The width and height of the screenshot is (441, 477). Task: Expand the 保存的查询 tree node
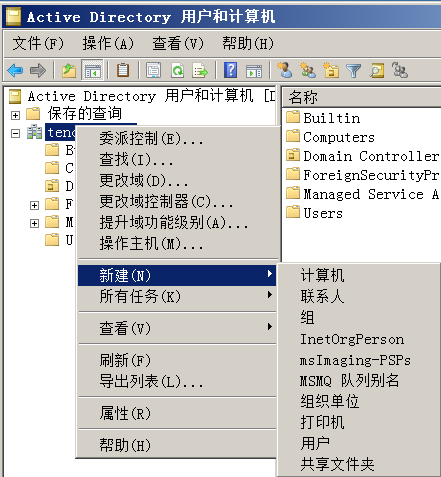15,115
